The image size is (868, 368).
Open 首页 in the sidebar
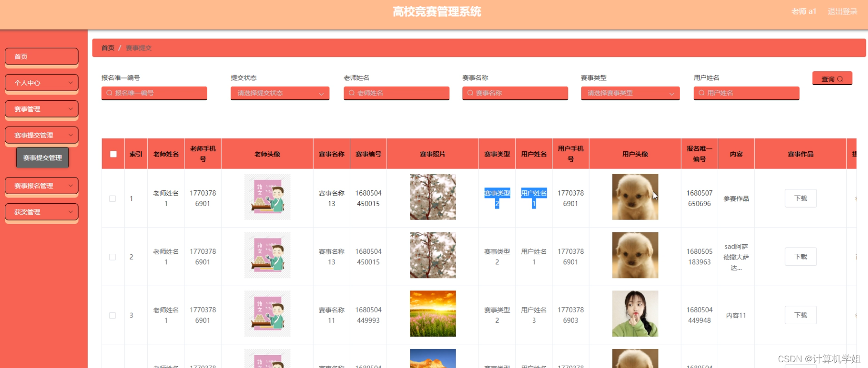point(41,56)
